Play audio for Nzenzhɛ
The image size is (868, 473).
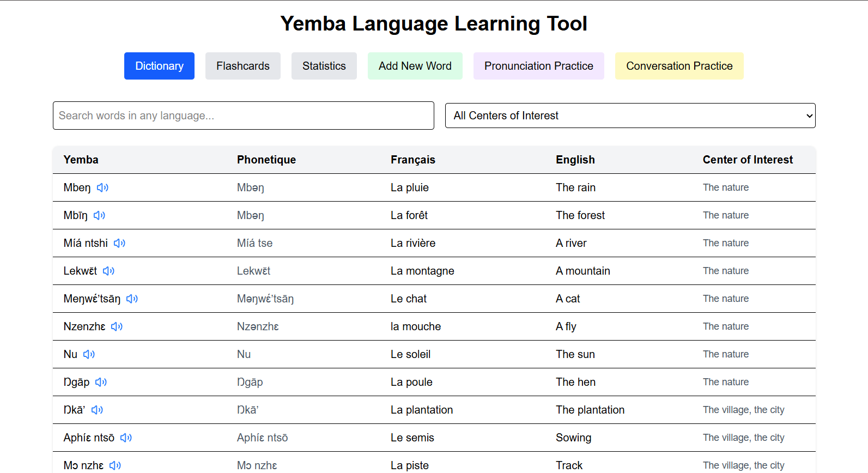(x=117, y=326)
